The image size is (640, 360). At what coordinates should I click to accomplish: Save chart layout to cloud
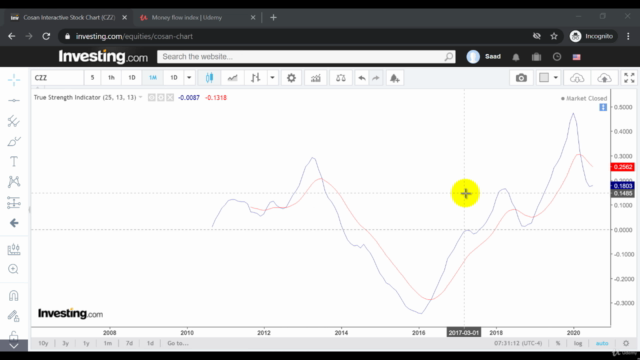point(604,78)
